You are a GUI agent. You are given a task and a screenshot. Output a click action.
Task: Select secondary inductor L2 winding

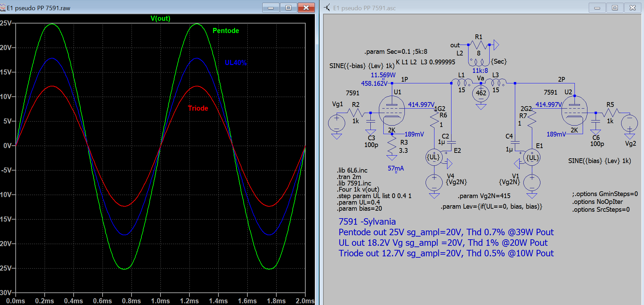pos(479,62)
